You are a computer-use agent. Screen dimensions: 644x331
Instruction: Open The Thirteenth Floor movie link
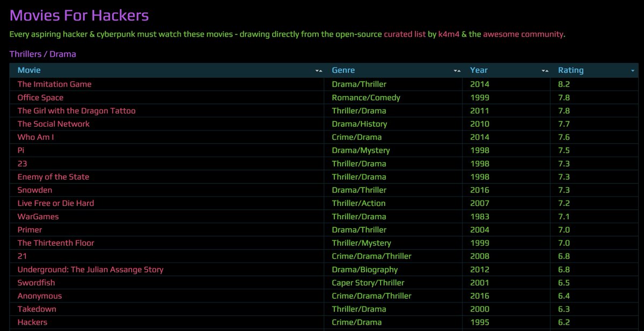pos(55,243)
